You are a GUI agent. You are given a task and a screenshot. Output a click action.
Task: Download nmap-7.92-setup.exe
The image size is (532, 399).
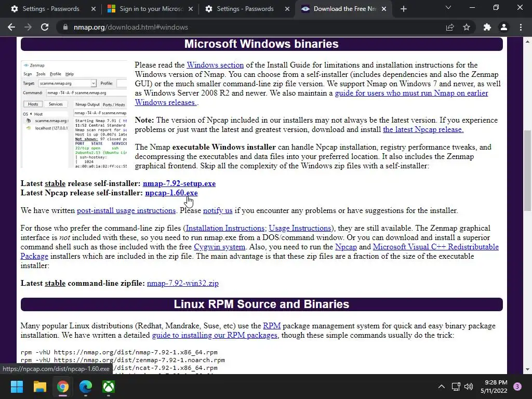click(179, 183)
